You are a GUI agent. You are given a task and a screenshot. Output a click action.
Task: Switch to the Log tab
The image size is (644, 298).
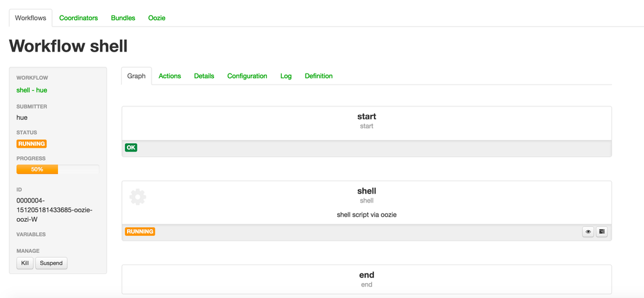point(286,76)
